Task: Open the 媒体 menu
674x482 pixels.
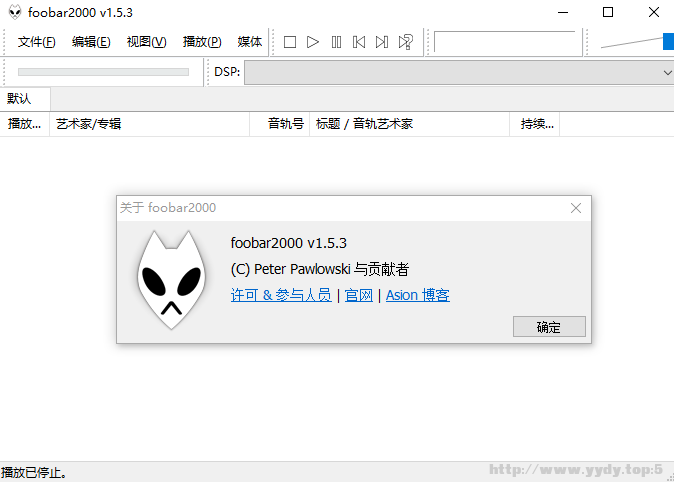Action: (250, 42)
